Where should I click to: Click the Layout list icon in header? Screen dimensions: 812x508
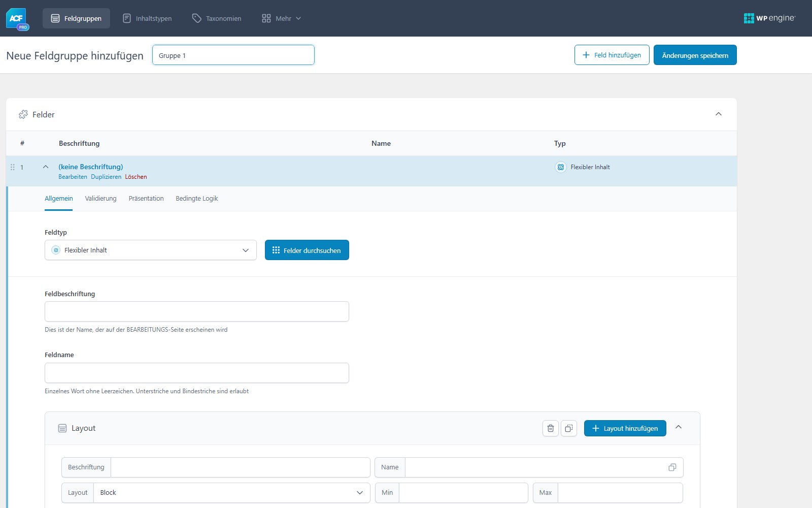(x=62, y=428)
